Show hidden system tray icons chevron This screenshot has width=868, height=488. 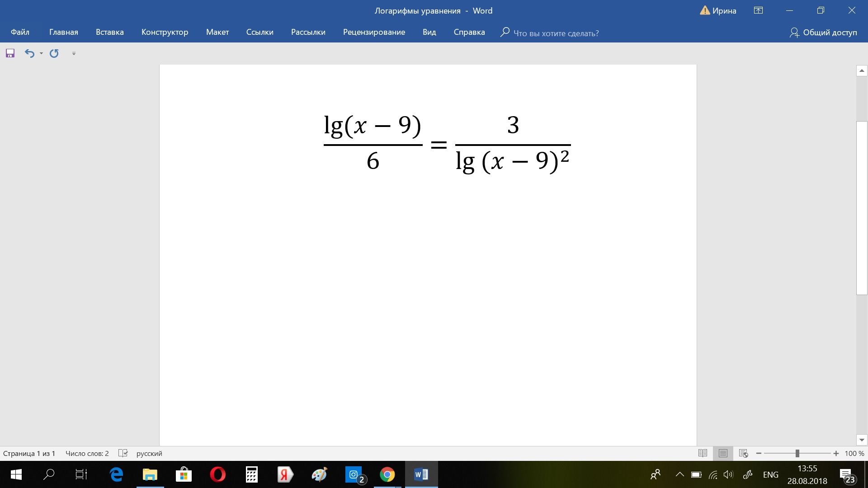pos(679,474)
